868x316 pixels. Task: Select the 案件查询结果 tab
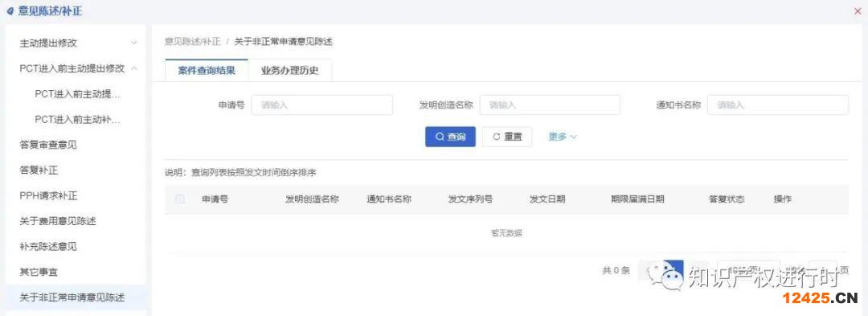coord(207,70)
